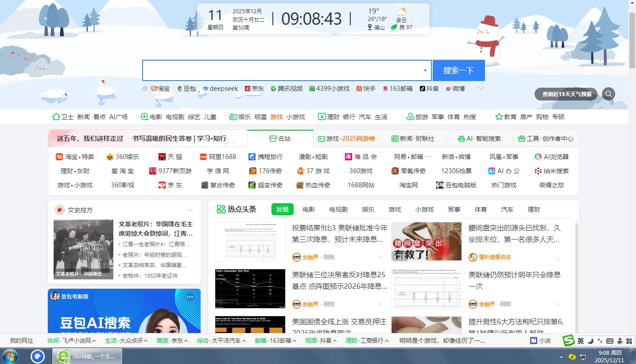Switch Sogou input 英 language indicator

tap(581, 341)
